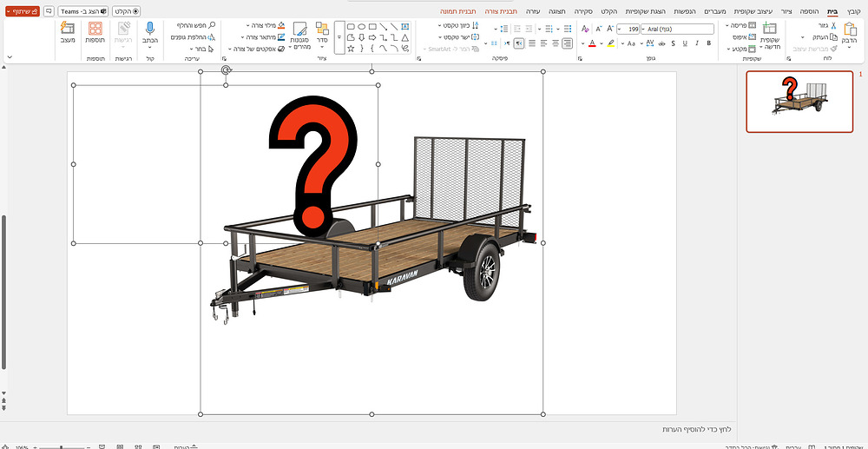This screenshot has width=868, height=449.
Task: Click the Share (שיתוף) button
Action: [23, 11]
